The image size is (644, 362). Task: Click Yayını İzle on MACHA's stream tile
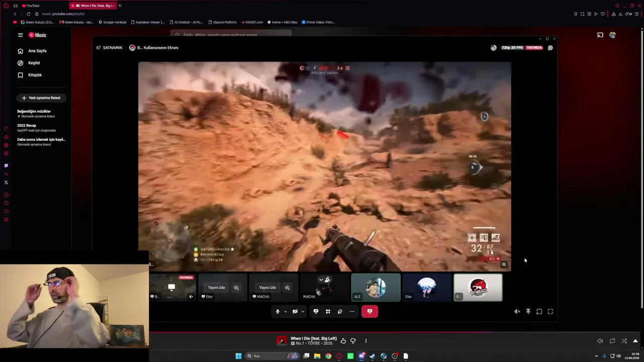click(268, 288)
